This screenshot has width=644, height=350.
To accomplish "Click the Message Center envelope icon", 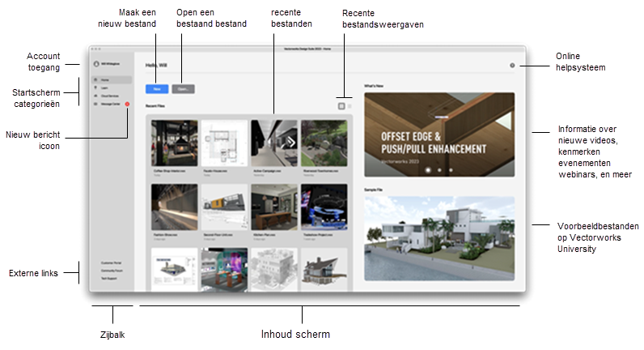I will 96,105.
